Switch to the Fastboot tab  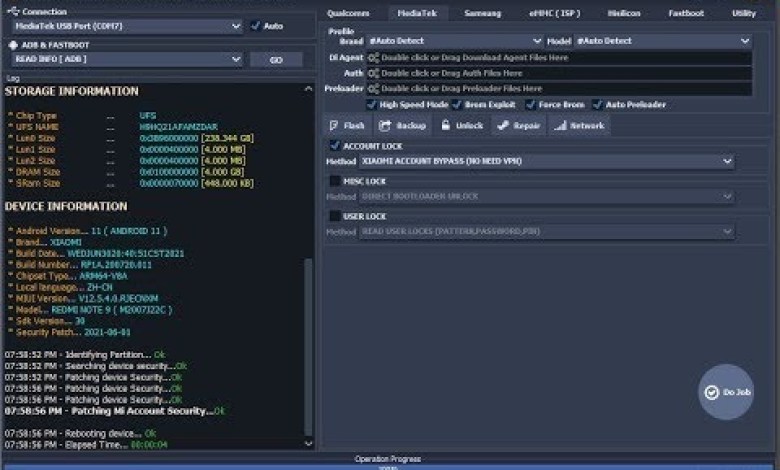tap(686, 13)
